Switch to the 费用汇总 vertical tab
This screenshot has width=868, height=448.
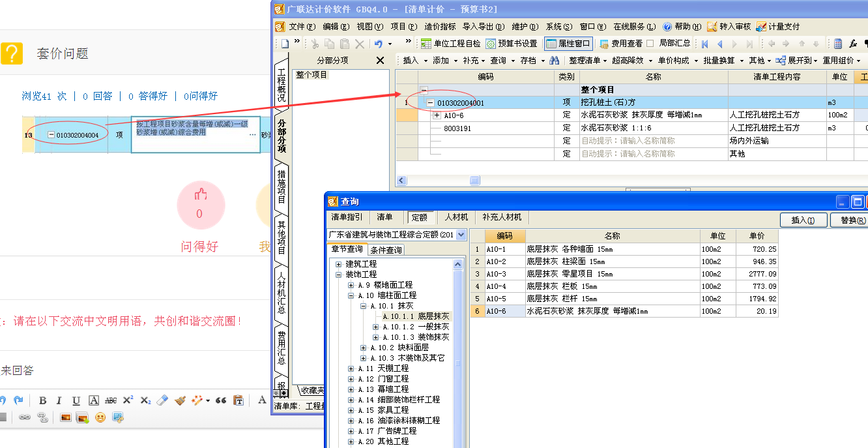pyautogui.click(x=282, y=348)
